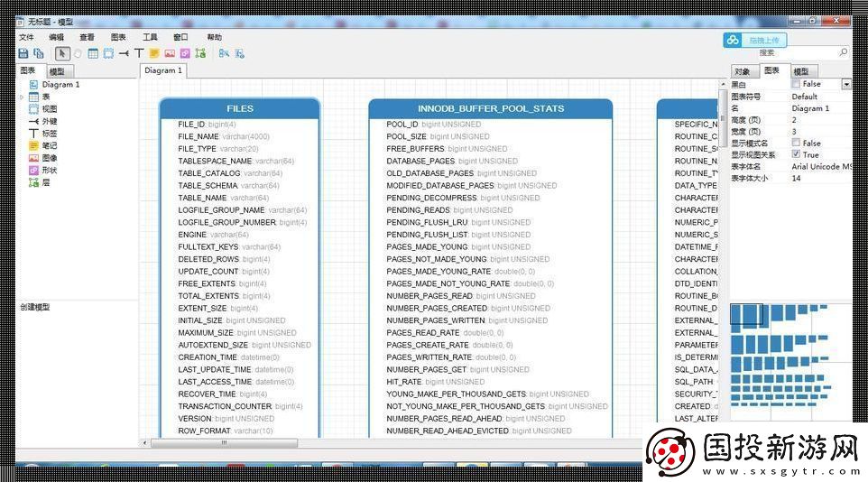868x482 pixels.
Task: Click the green layer tool in toolbar
Action: click(200, 53)
